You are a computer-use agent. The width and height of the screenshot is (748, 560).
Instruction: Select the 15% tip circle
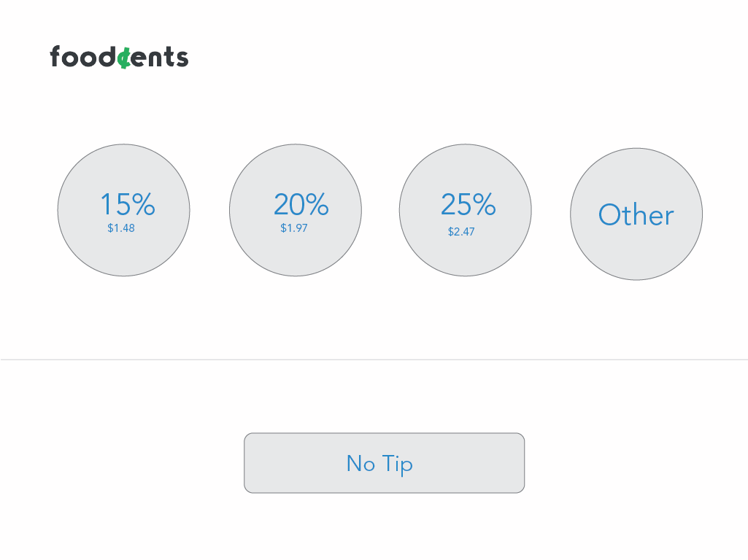coord(123,210)
